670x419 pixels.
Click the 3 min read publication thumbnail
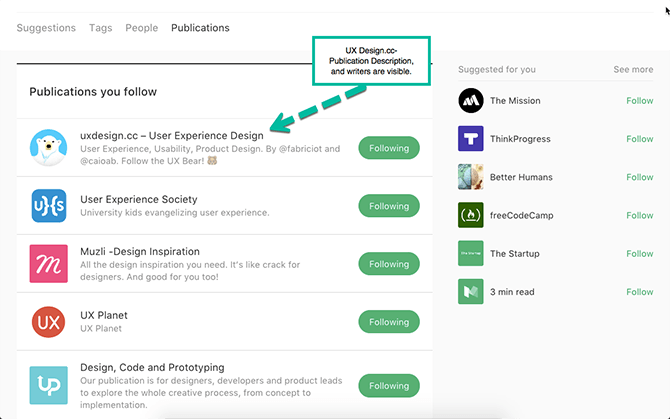pyautogui.click(x=470, y=291)
